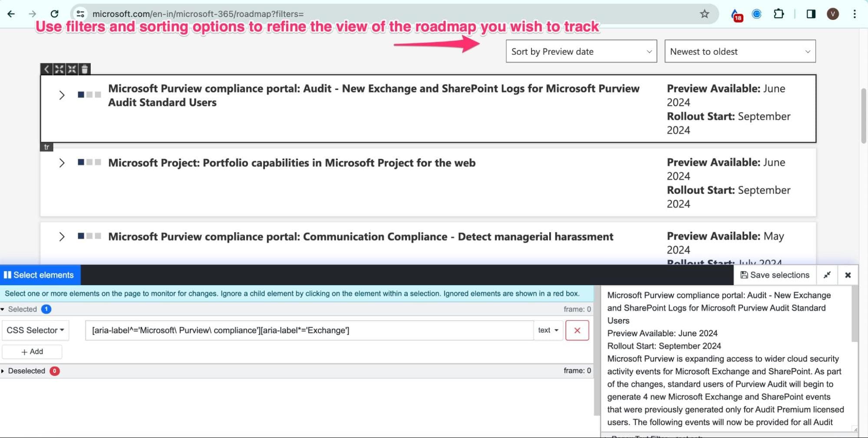Open the Newest to oldest dropdown

tap(739, 52)
